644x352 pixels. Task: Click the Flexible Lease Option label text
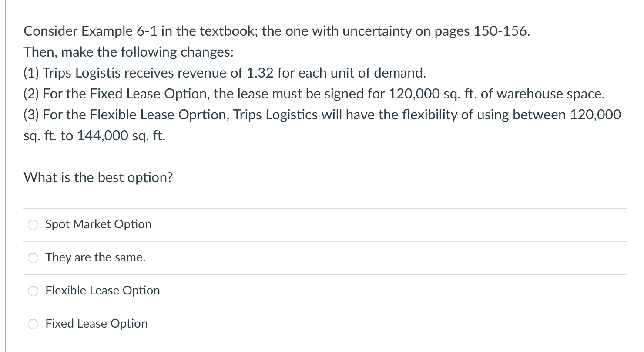tap(102, 291)
